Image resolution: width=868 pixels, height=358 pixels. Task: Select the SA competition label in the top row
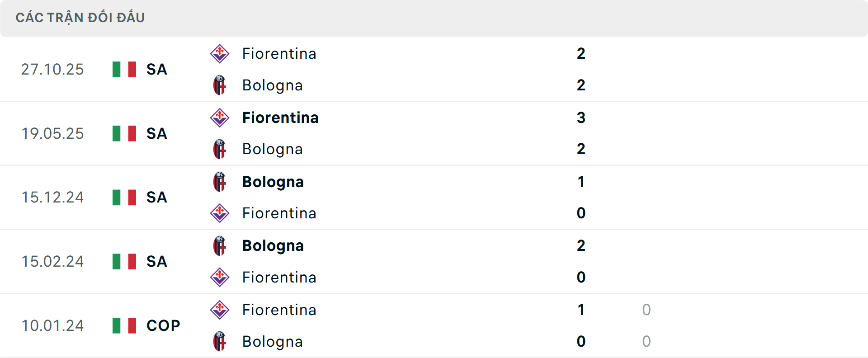(156, 69)
